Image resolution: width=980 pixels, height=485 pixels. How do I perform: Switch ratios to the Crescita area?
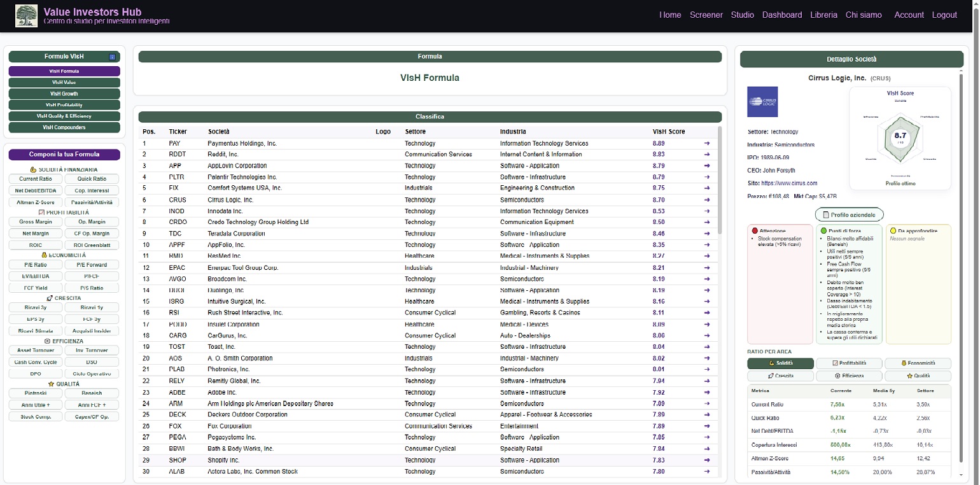click(780, 376)
